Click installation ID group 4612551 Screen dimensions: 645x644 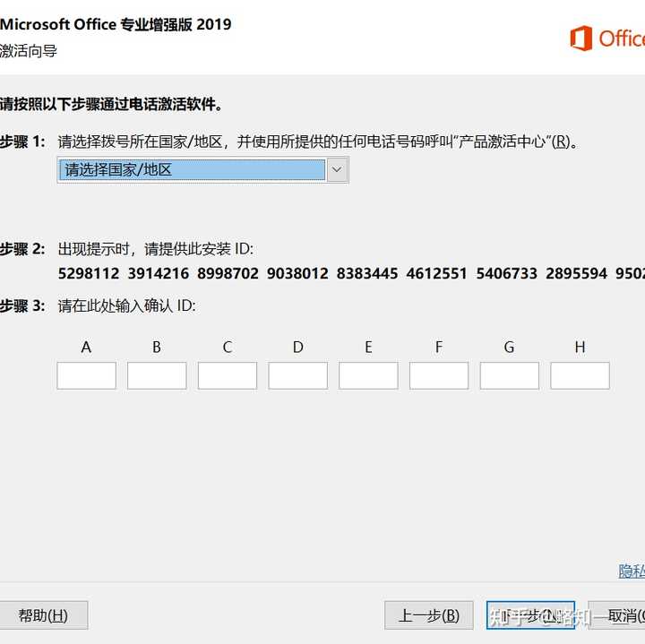coord(437,273)
